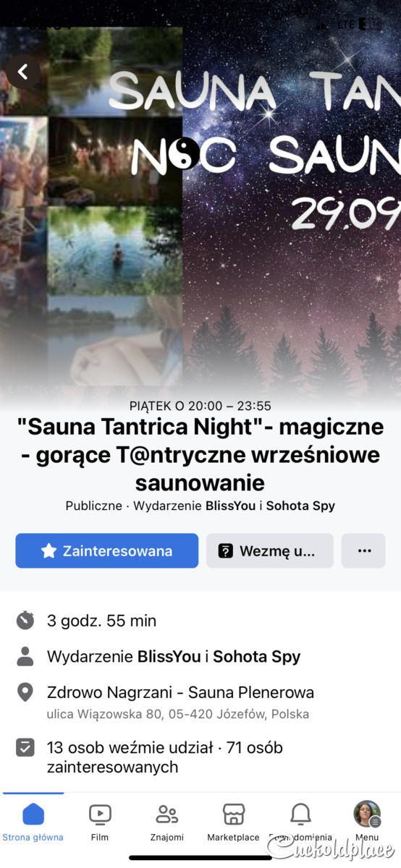Toggle the Zainteresowana interested button
This screenshot has width=401, height=868.
click(x=106, y=550)
